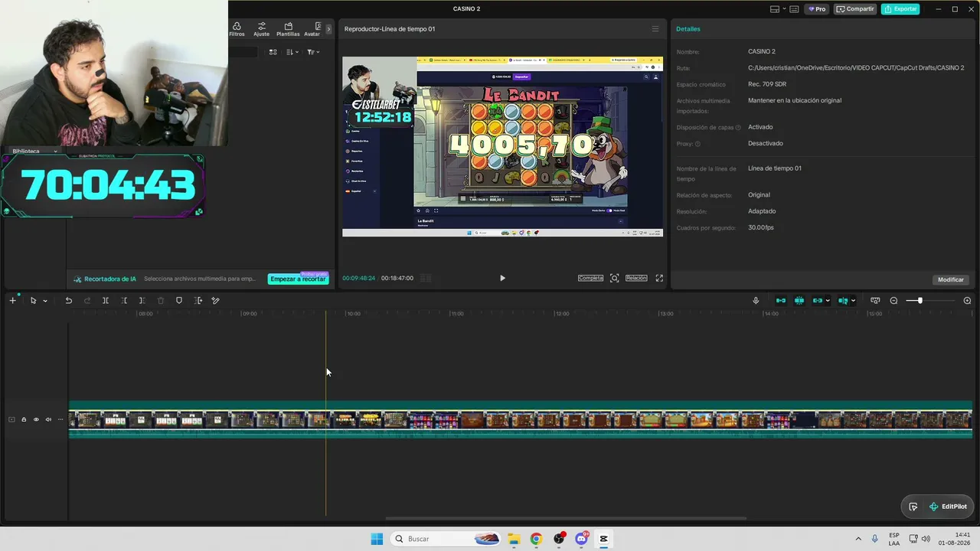Viewport: 980px width, 551px height.
Task: Click the video clip on the main track
Action: click(521, 419)
